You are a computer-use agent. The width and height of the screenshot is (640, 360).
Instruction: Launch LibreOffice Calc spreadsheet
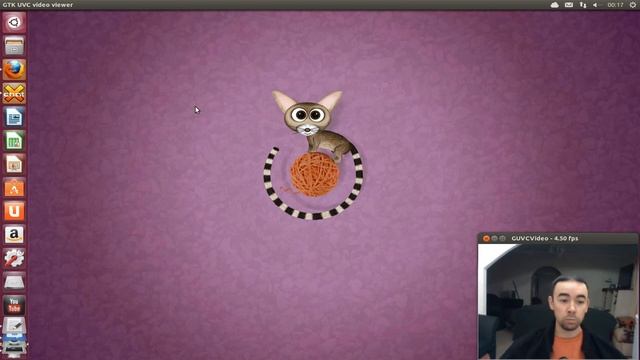(14, 141)
